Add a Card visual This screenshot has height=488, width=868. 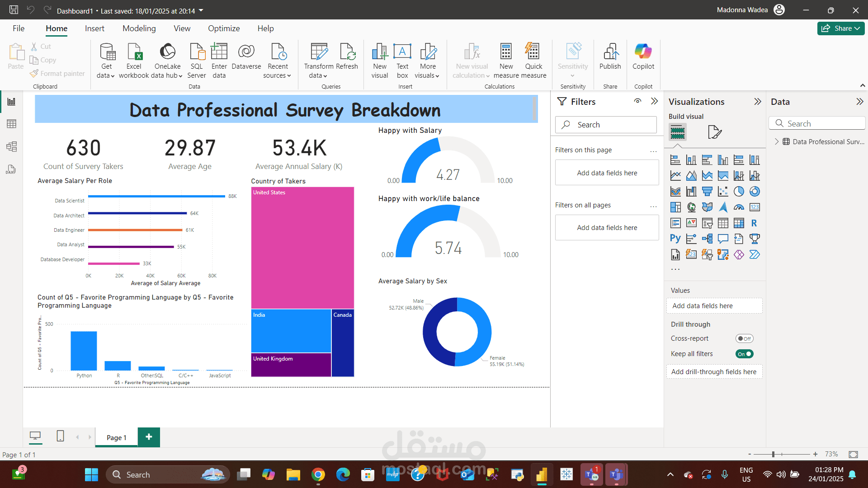pos(755,207)
